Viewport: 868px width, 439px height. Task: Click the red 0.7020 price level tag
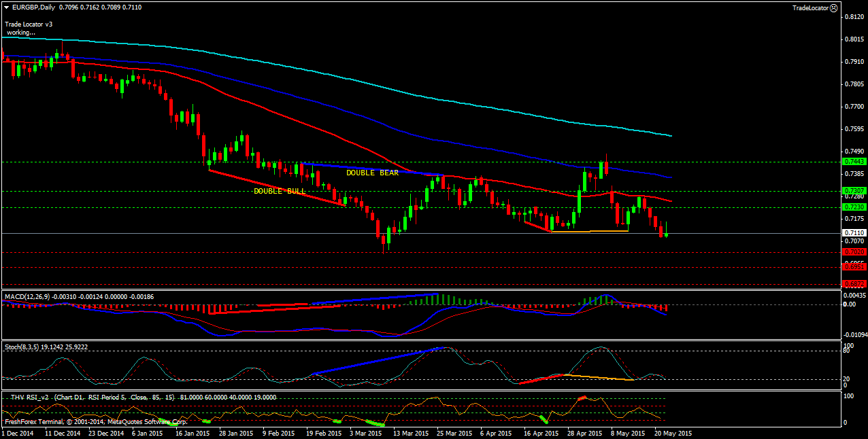[x=854, y=251]
